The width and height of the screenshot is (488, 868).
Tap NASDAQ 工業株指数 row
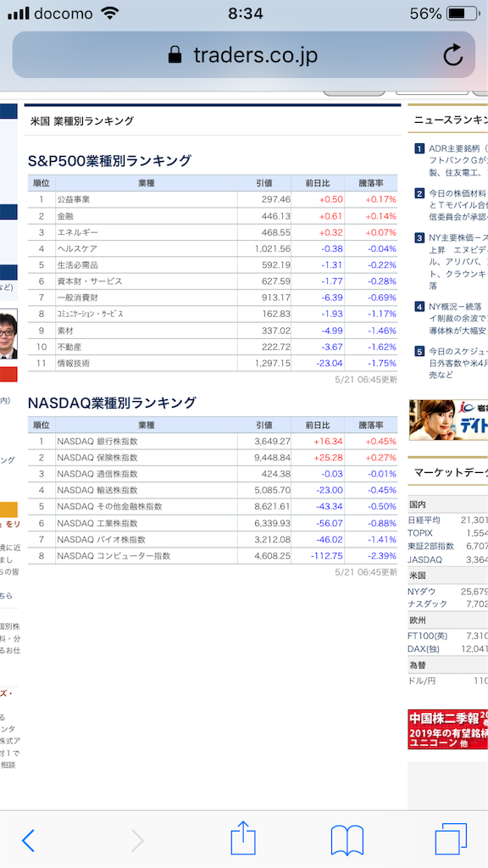(x=213, y=523)
